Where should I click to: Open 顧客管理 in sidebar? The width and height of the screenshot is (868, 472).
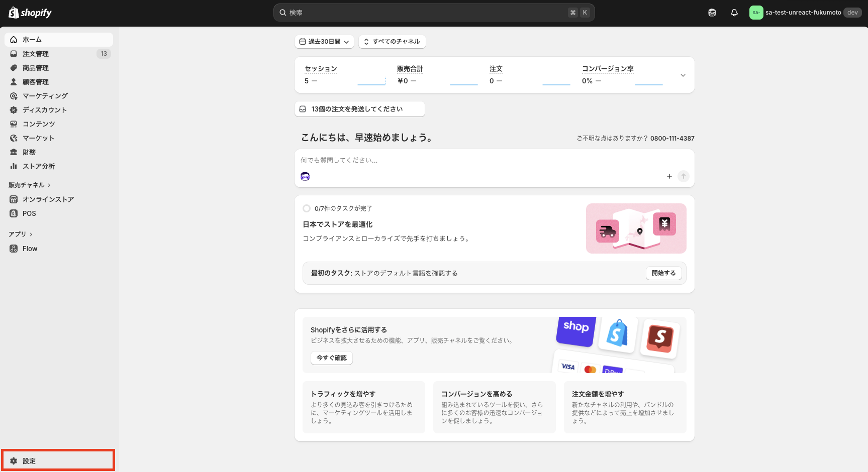point(59,82)
